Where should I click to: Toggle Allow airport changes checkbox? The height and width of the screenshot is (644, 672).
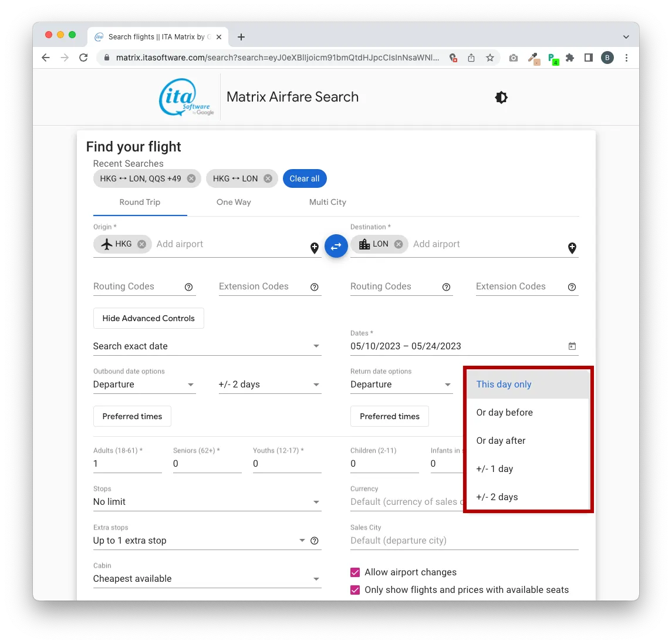355,572
